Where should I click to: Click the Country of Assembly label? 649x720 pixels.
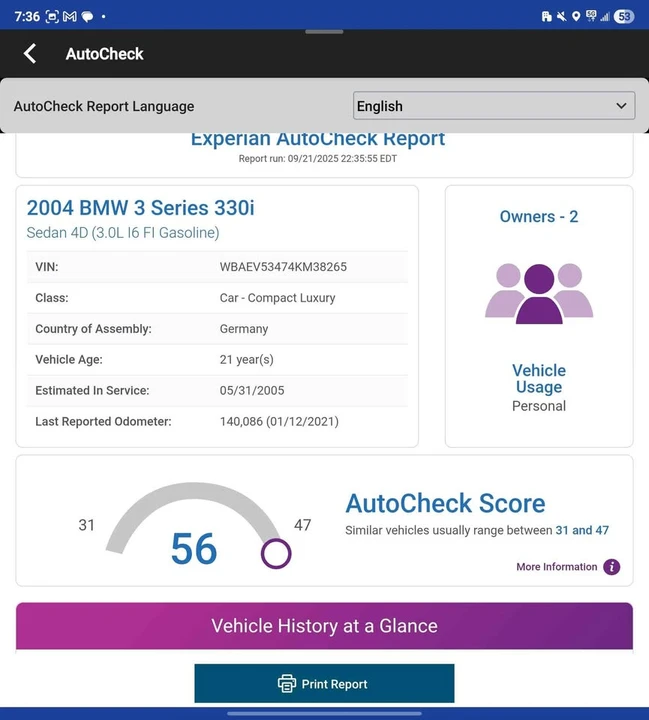click(93, 329)
